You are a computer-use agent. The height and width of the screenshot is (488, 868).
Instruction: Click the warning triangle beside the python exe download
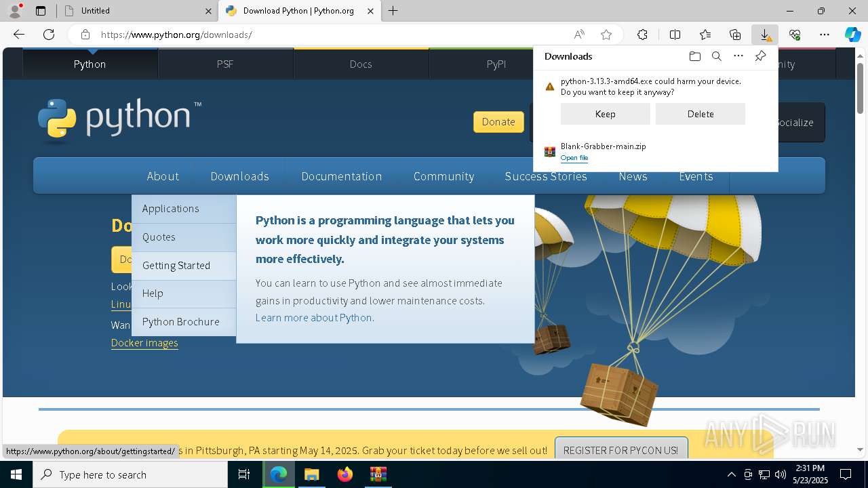click(550, 86)
